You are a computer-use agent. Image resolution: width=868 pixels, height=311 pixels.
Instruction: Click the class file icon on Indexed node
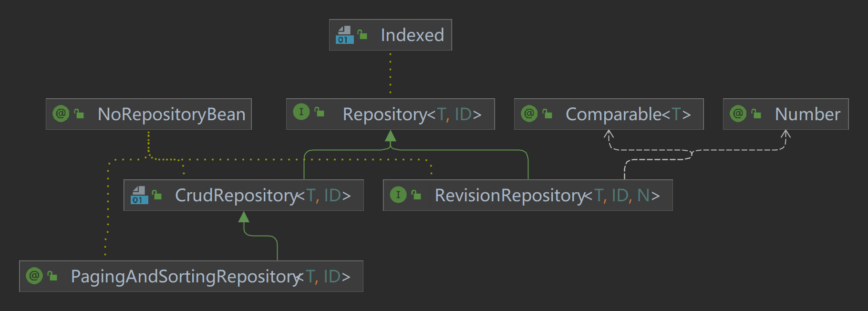pos(344,35)
